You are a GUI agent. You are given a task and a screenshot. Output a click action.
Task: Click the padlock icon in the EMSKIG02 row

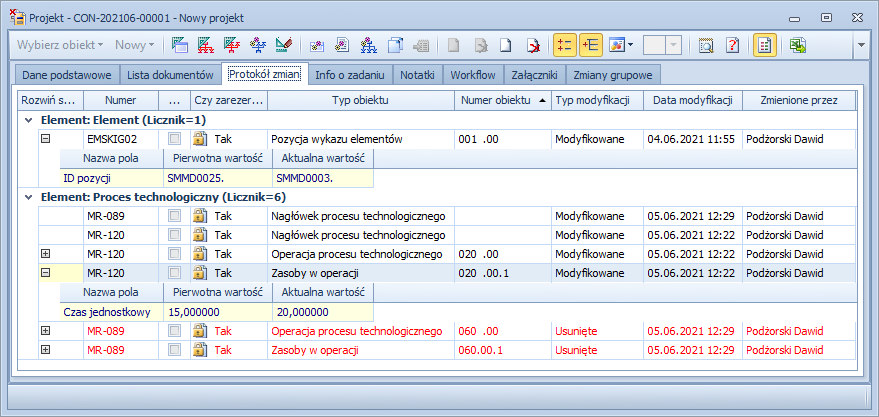(x=199, y=139)
